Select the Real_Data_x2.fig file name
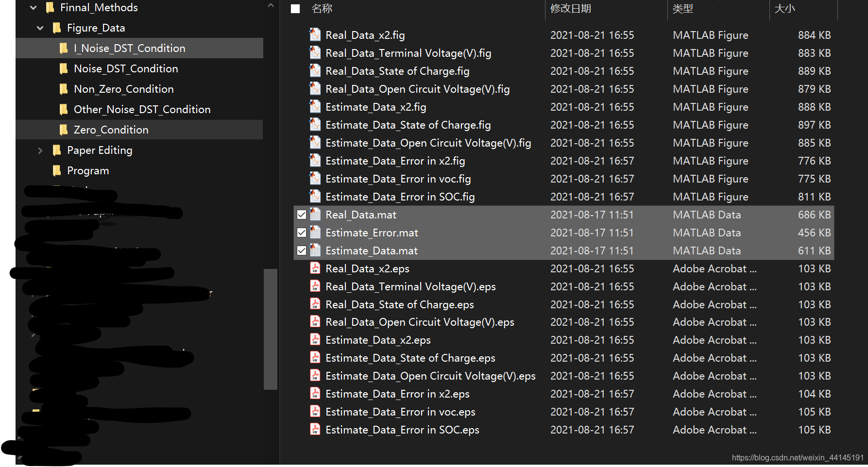Image resolution: width=868 pixels, height=467 pixels. click(x=365, y=35)
